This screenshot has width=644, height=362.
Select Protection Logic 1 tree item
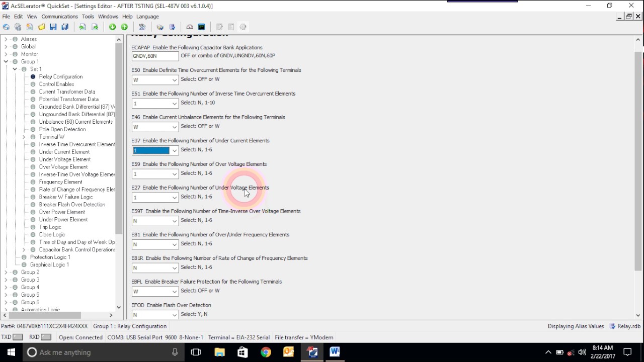[50, 257]
